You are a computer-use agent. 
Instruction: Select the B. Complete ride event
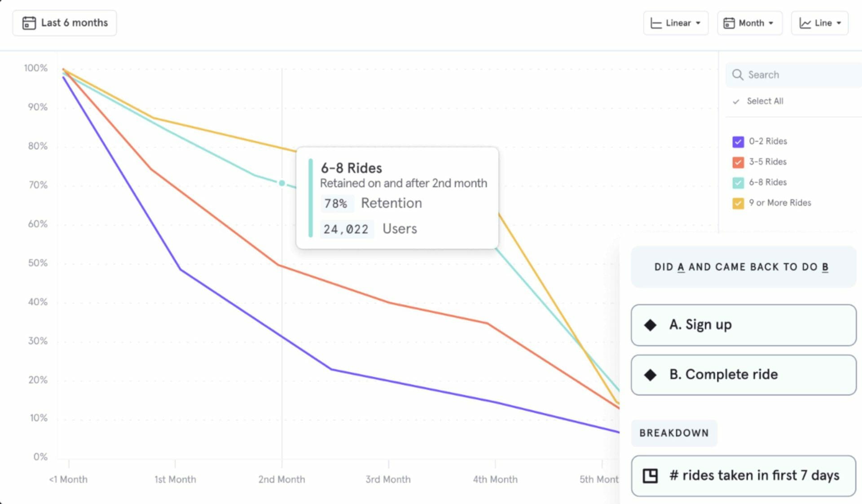(743, 375)
